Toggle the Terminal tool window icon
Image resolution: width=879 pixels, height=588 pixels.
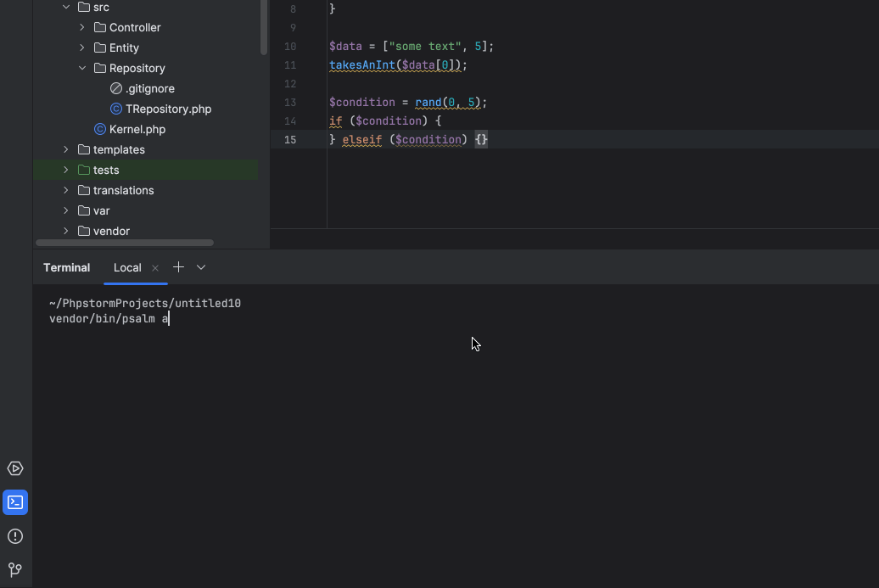point(15,502)
